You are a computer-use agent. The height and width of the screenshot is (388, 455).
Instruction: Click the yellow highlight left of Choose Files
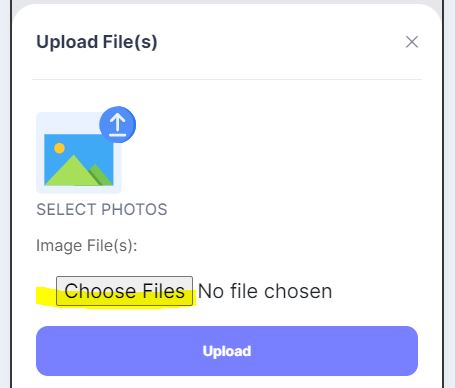pos(46,296)
